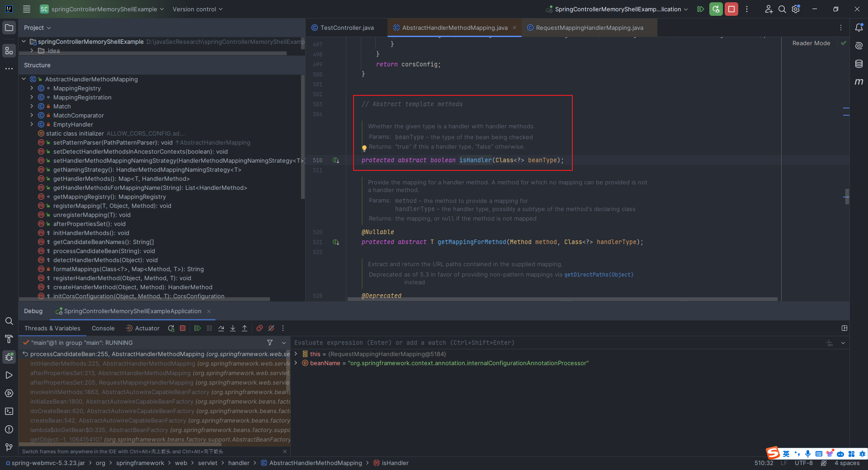868x470 pixels.
Task: Open the Services tool window icon
Action: pos(9,393)
